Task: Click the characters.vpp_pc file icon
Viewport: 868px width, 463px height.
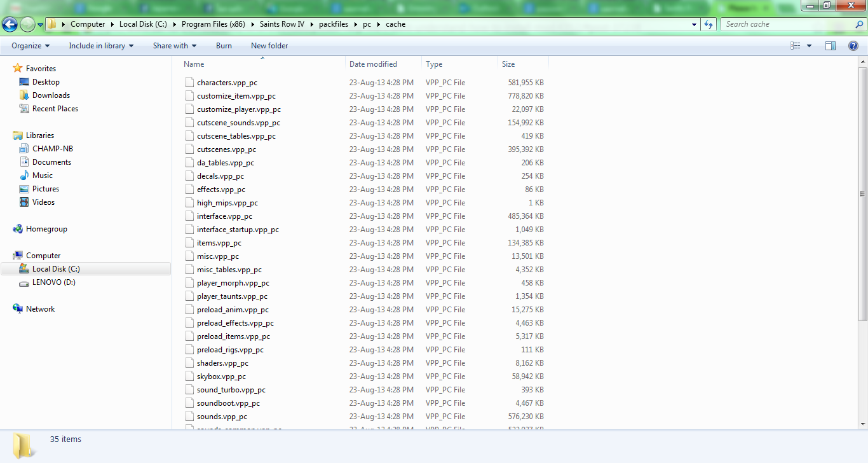Action: (x=189, y=83)
